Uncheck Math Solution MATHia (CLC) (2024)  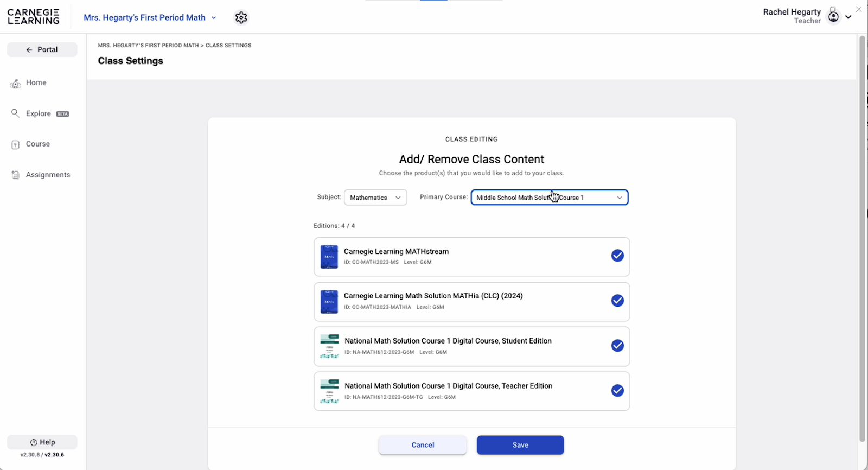[x=617, y=301]
